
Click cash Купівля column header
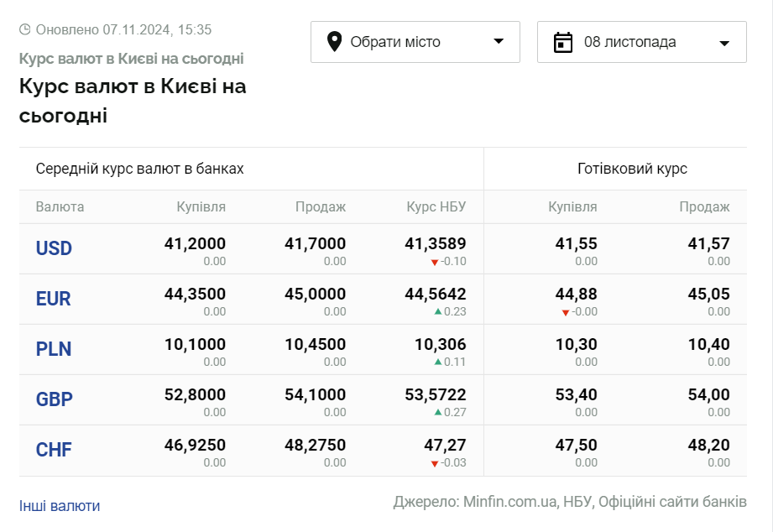click(x=572, y=206)
